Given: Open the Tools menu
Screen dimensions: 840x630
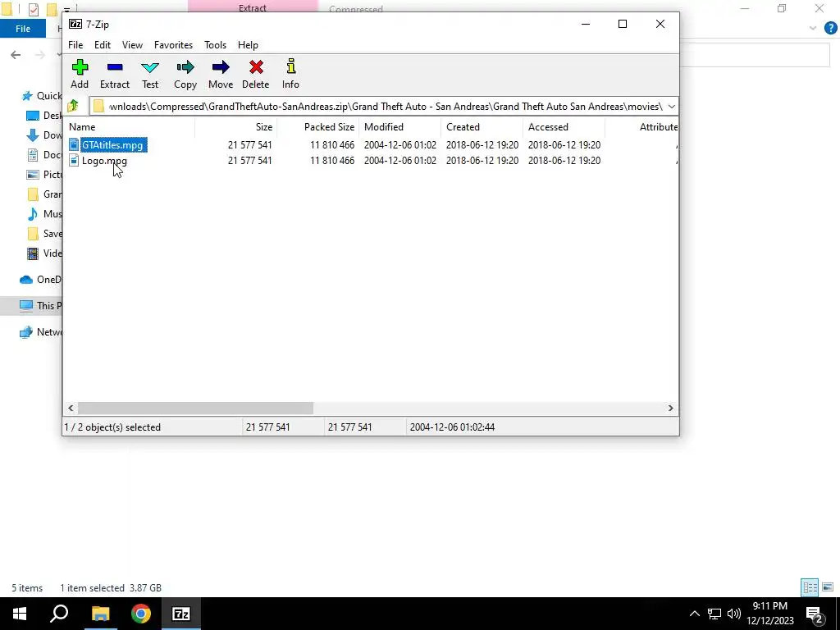Looking at the screenshot, I should coord(216,45).
